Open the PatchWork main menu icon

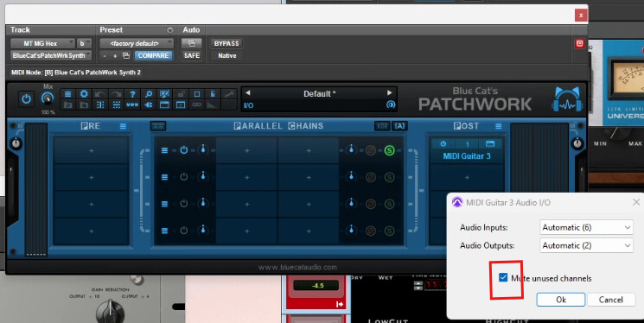point(67,94)
